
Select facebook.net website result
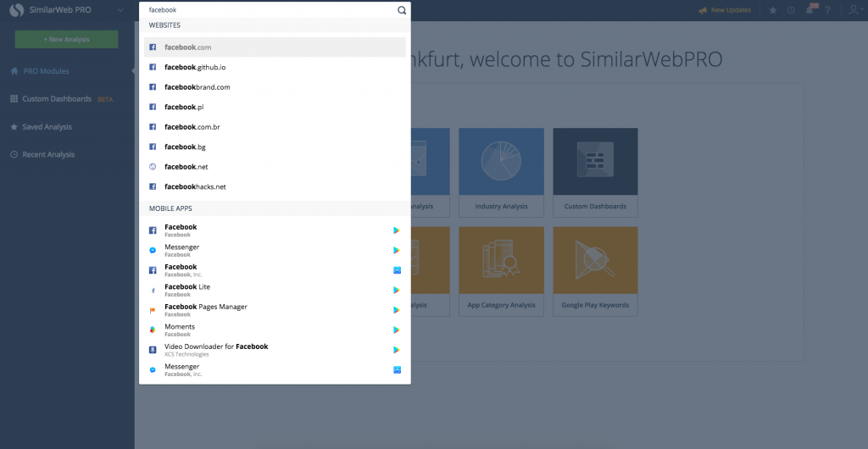(x=275, y=166)
